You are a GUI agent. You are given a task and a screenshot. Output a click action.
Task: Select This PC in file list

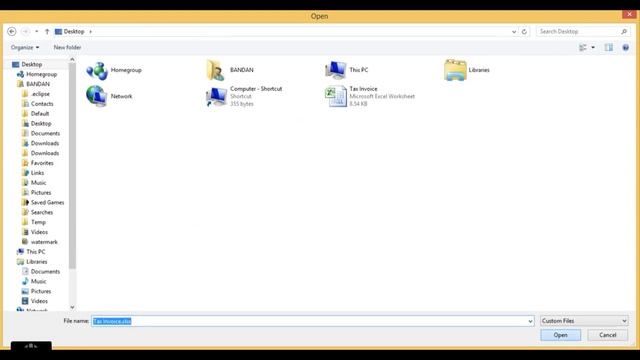pos(347,70)
